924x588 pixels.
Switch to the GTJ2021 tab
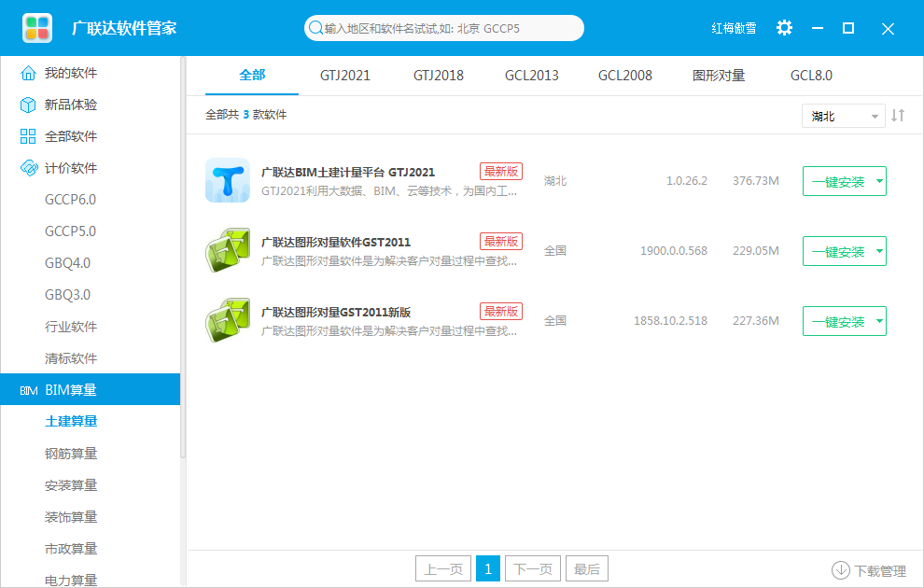[x=345, y=76]
